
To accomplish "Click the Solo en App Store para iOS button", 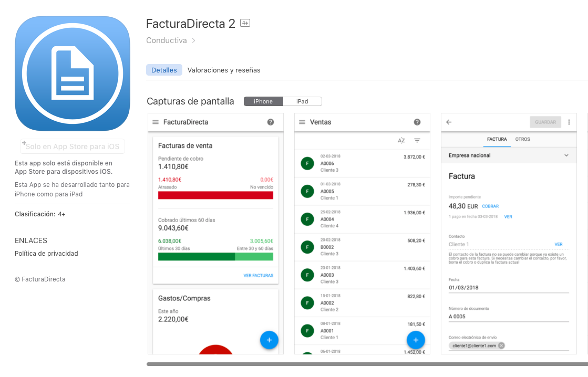I will click(x=73, y=146).
